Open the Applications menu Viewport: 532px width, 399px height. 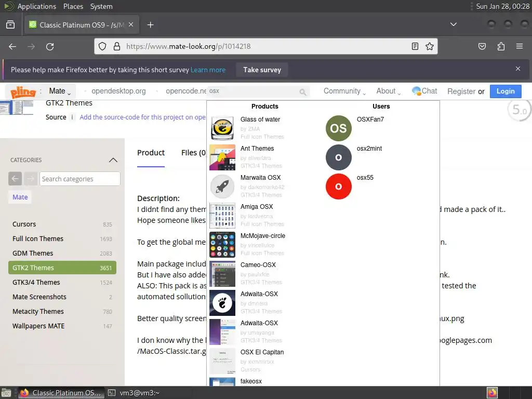click(37, 6)
